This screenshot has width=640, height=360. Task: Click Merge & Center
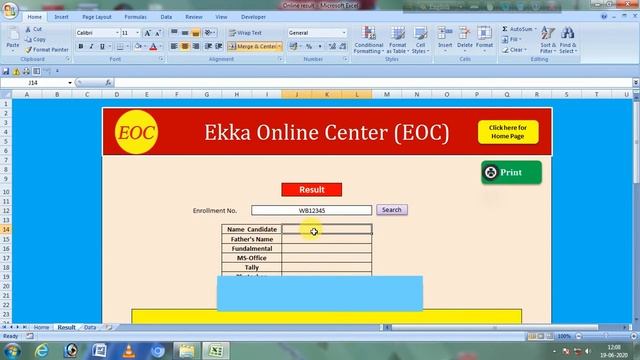click(253, 47)
